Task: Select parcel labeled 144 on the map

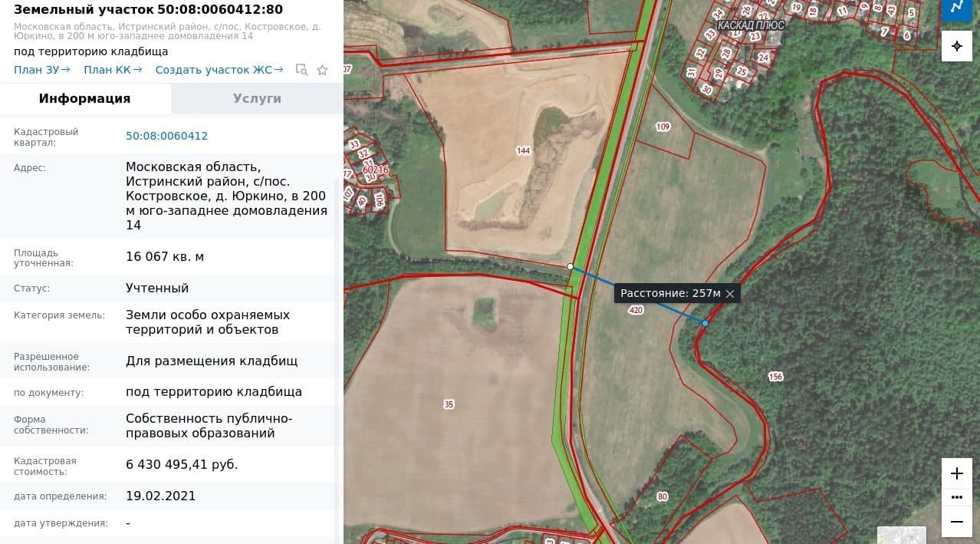Action: coord(523,151)
